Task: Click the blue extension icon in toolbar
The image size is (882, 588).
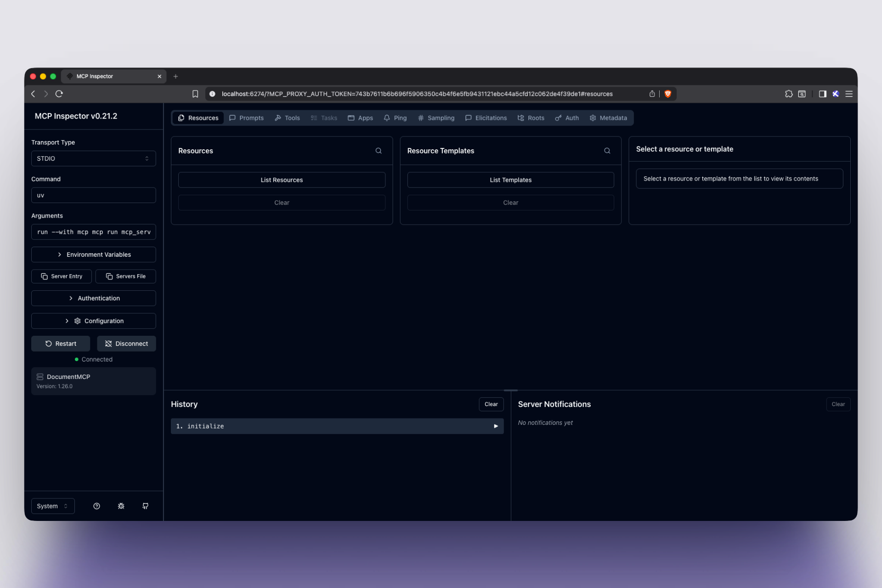Action: tap(836, 94)
